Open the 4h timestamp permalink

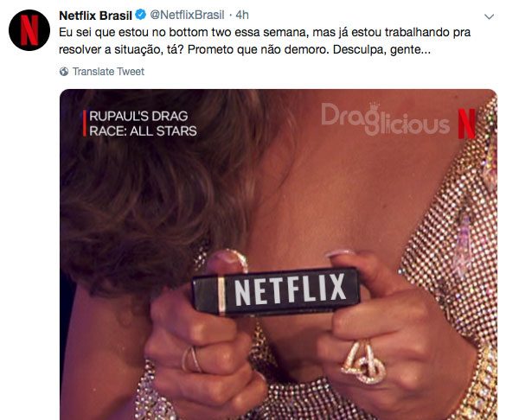242,15
